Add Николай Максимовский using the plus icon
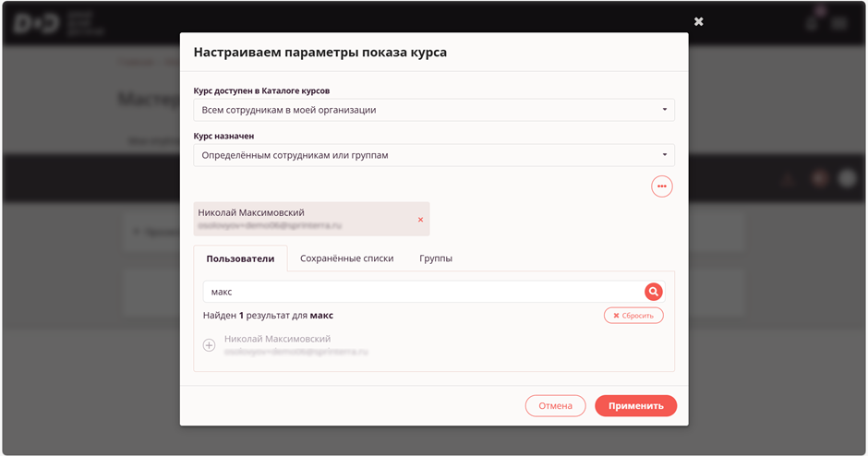The height and width of the screenshot is (456, 868). click(209, 345)
